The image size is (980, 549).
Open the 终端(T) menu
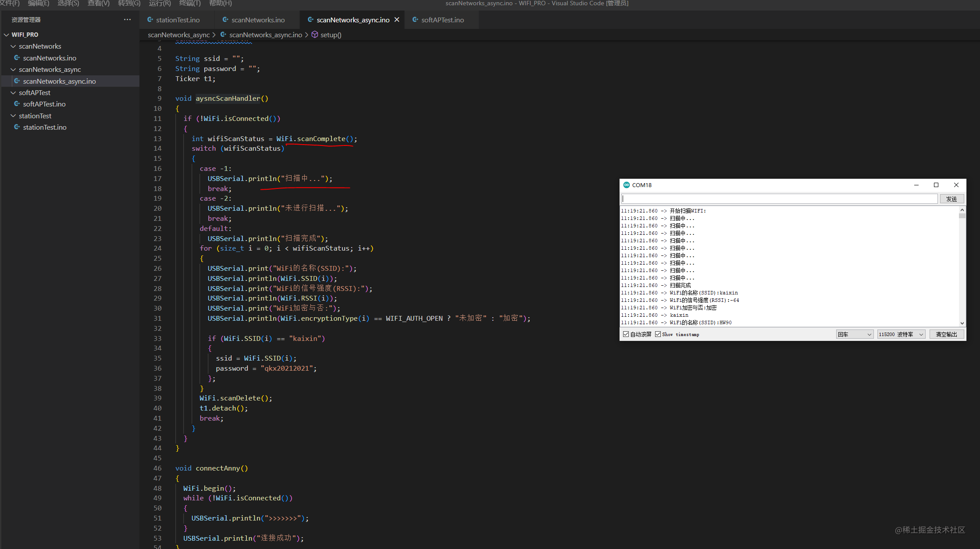point(190,4)
